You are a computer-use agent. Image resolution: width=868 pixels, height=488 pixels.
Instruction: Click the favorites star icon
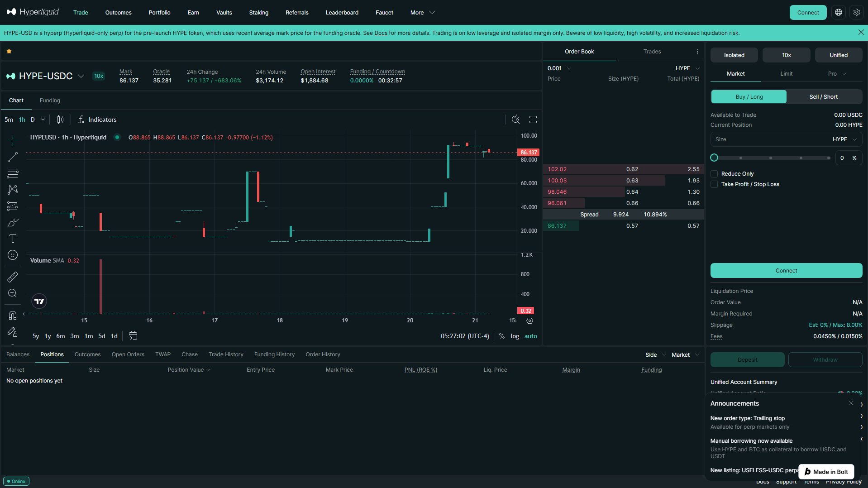[9, 52]
